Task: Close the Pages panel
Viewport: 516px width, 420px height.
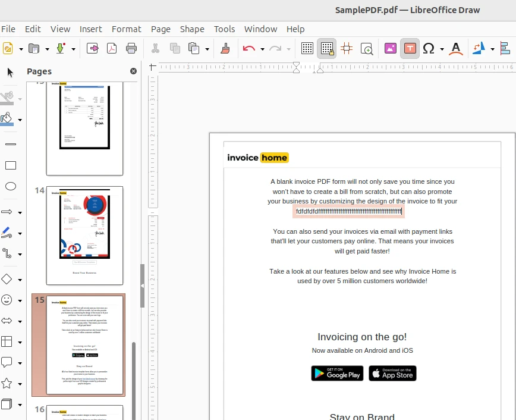Action: (x=133, y=71)
